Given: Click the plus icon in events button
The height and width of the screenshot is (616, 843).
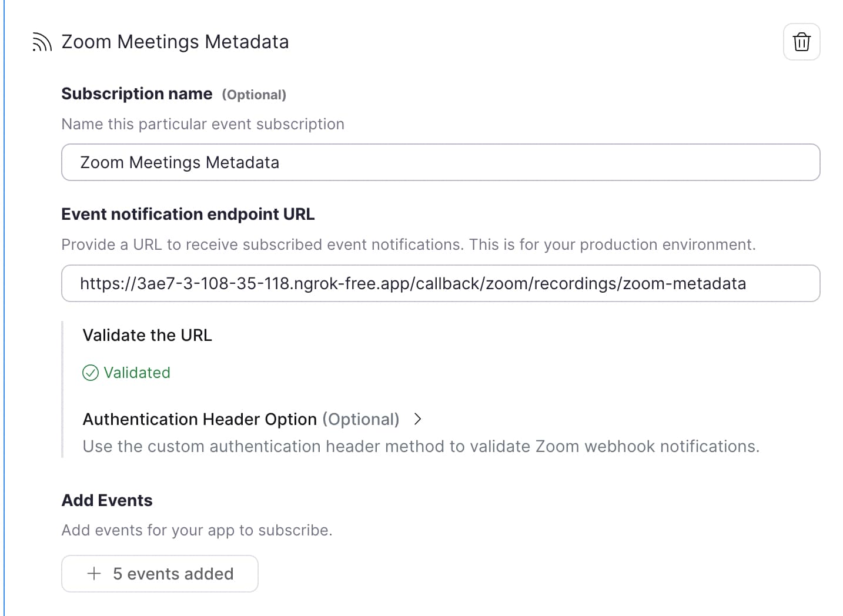Looking at the screenshot, I should (x=94, y=573).
